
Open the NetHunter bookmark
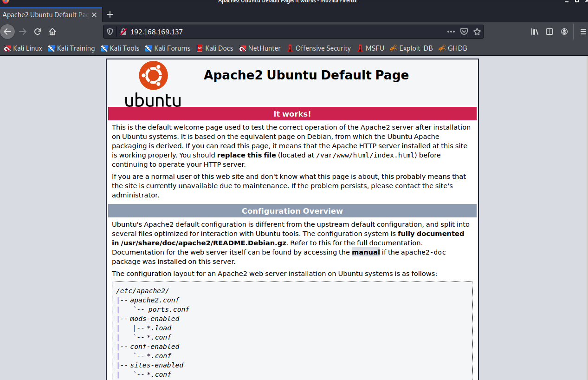(x=260, y=48)
